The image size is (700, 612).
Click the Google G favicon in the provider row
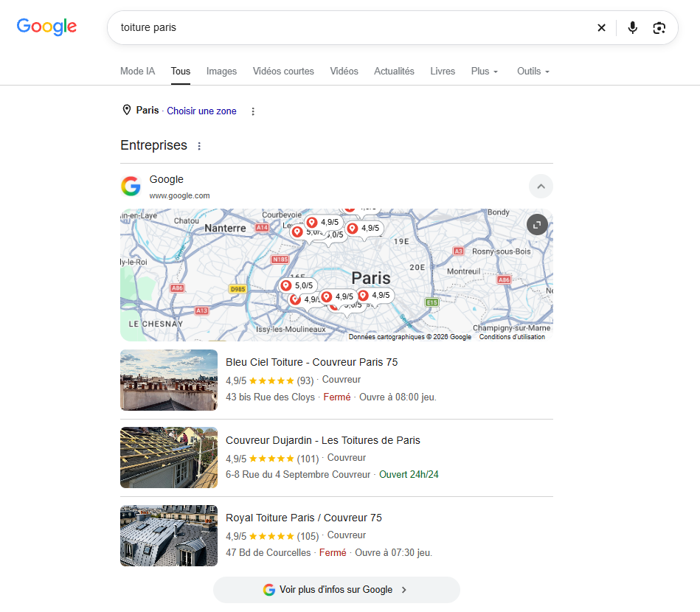pyautogui.click(x=131, y=186)
